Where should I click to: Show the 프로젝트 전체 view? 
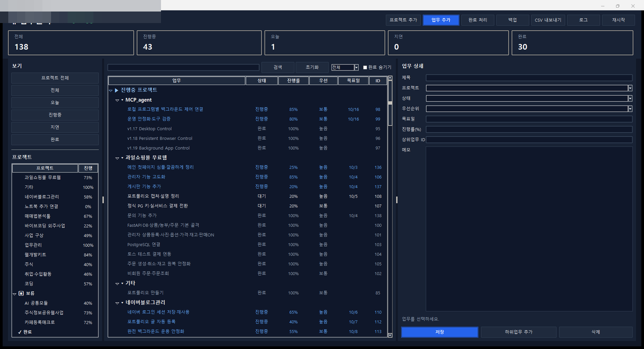tap(55, 78)
